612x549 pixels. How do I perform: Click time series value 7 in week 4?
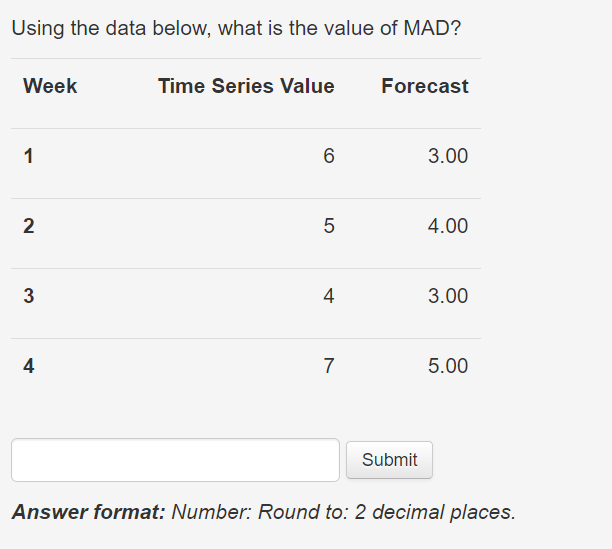[x=329, y=366]
